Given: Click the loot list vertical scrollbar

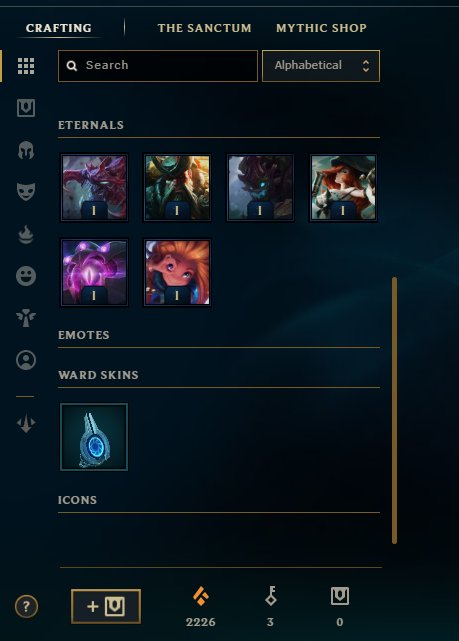Looking at the screenshot, I should (x=394, y=410).
